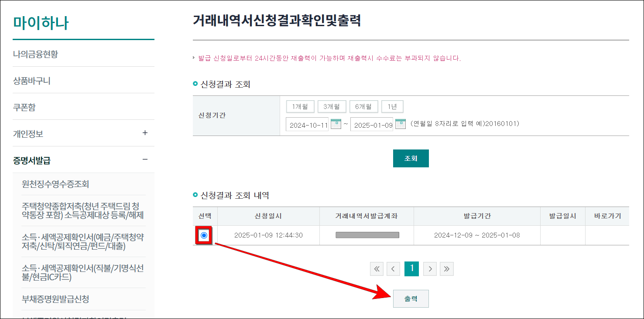Jump to the last page with the double-right arrow

pos(446,268)
